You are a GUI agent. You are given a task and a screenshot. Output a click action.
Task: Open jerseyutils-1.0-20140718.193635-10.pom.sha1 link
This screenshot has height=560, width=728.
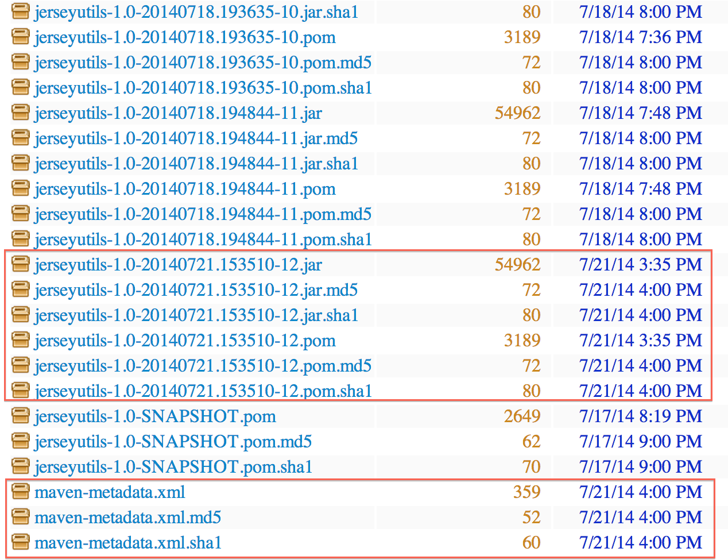click(203, 88)
